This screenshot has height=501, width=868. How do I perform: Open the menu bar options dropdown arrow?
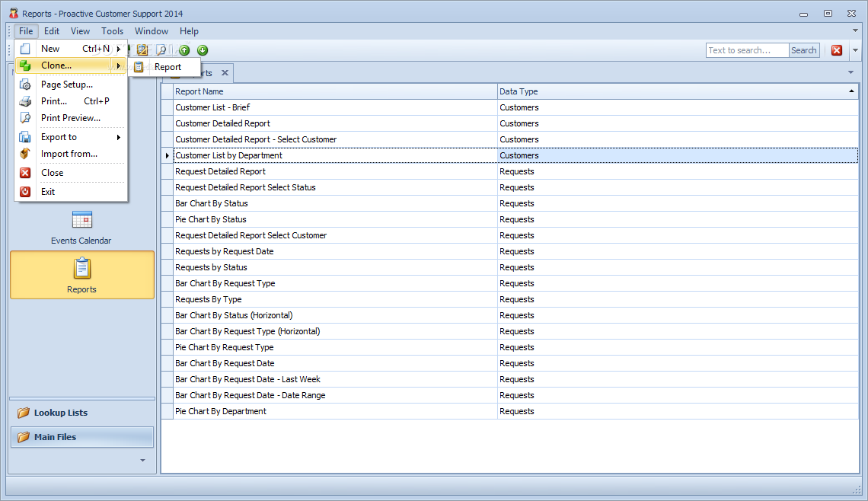tap(855, 31)
